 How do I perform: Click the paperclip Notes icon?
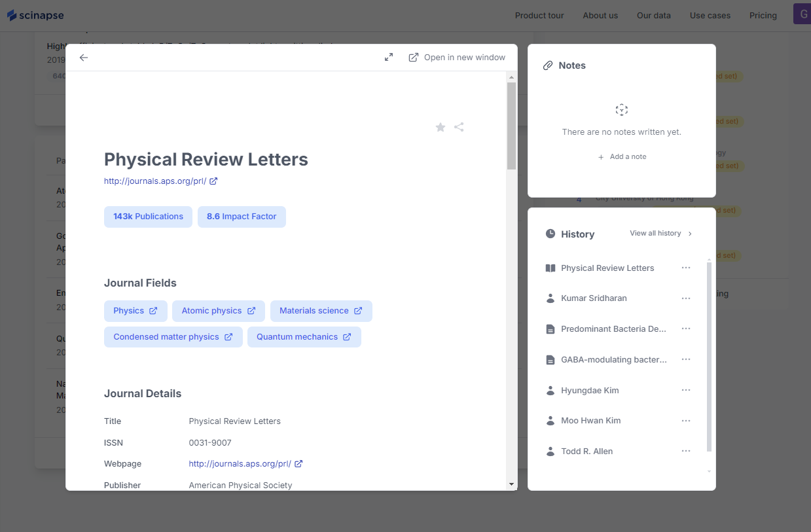click(549, 65)
